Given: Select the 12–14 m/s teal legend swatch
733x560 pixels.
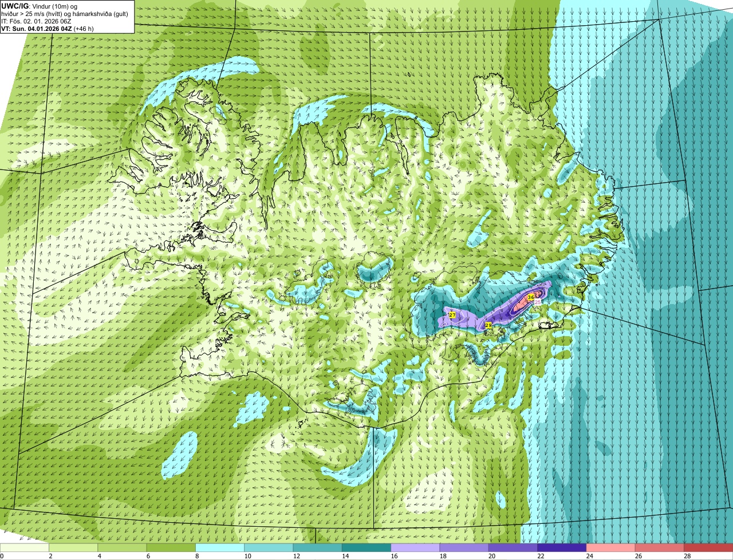Looking at the screenshot, I should pos(318,547).
